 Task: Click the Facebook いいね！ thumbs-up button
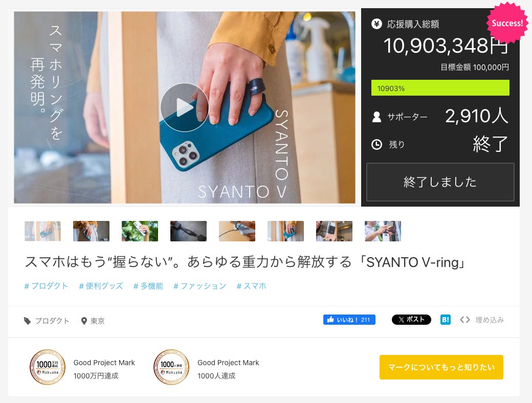[349, 320]
